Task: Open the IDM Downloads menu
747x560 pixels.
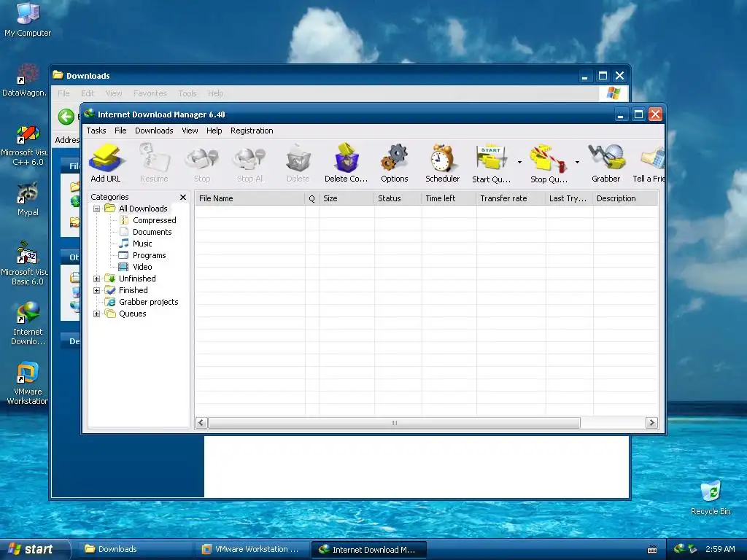Action: coord(154,131)
